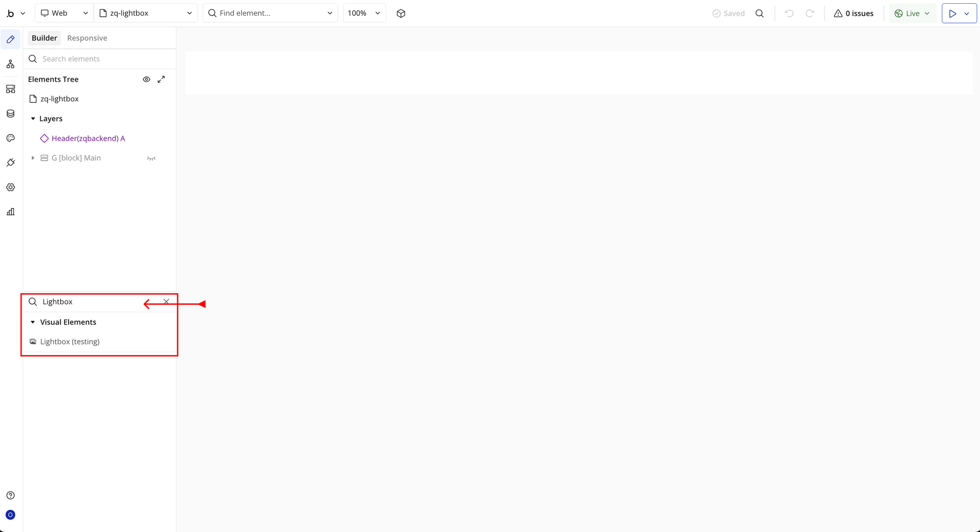This screenshot has height=532, width=980.
Task: Click the help question mark icon
Action: (x=11, y=495)
